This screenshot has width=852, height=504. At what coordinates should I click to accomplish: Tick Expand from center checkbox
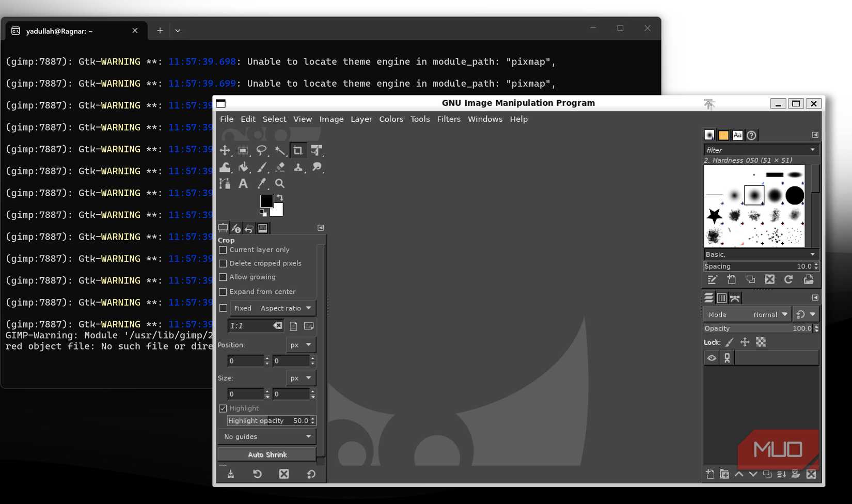point(223,292)
